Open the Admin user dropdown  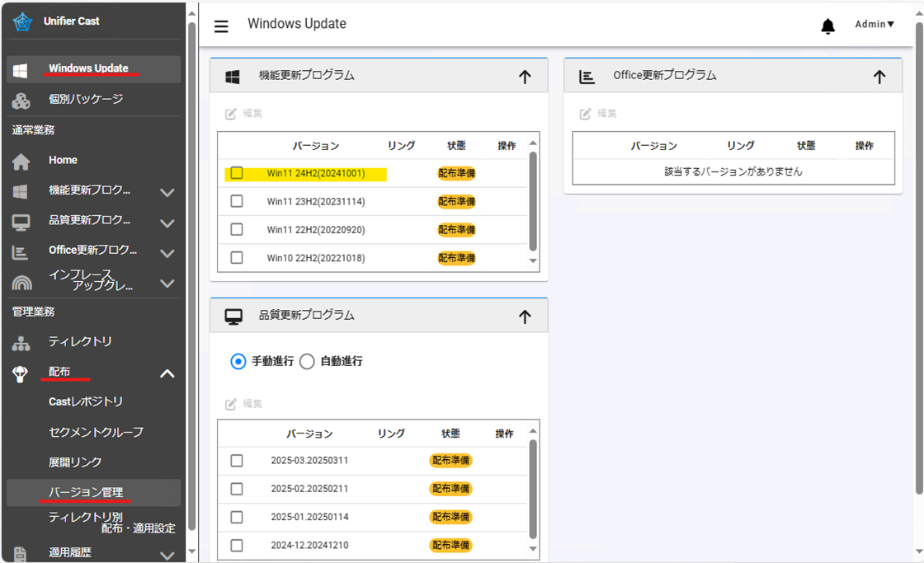coord(874,24)
